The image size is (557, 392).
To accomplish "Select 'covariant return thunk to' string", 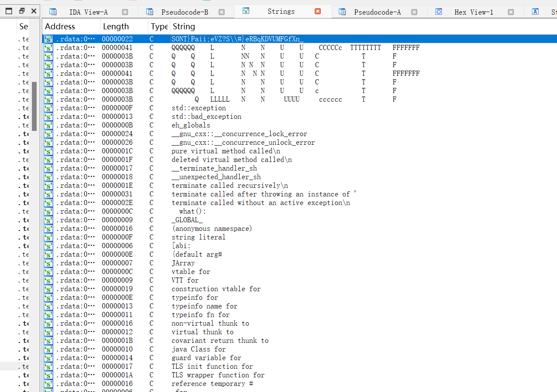I will click(220, 341).
